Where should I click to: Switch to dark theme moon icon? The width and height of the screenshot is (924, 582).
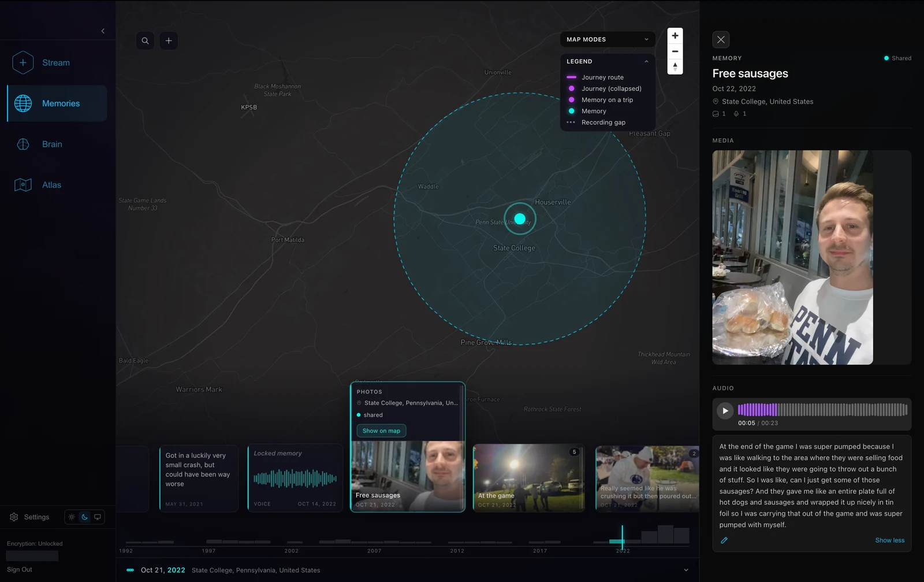click(x=84, y=517)
